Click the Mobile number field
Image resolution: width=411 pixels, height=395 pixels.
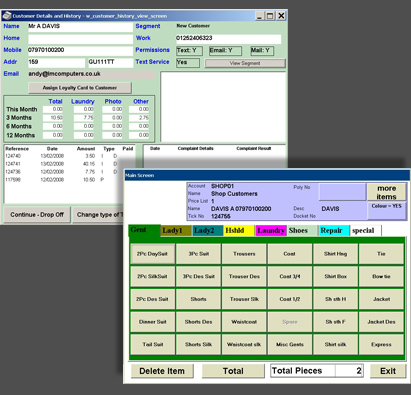coord(80,50)
